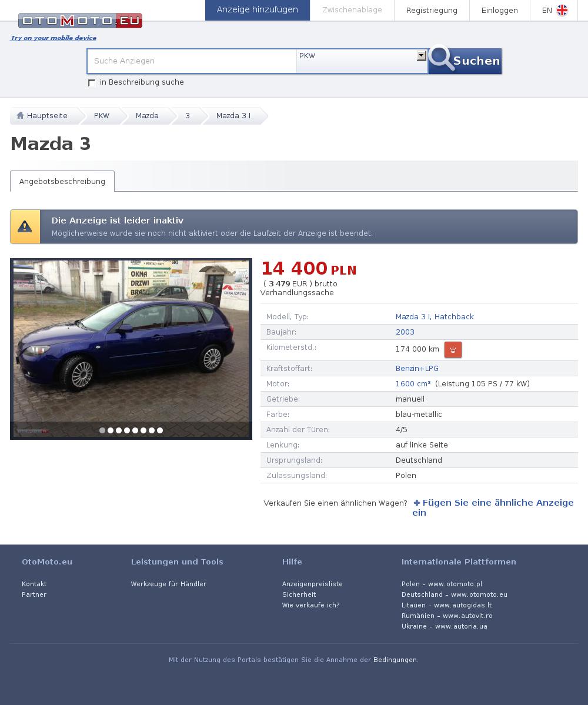588x705 pixels.
Task: Click the OtoMoto.eu logo
Action: [x=80, y=21]
